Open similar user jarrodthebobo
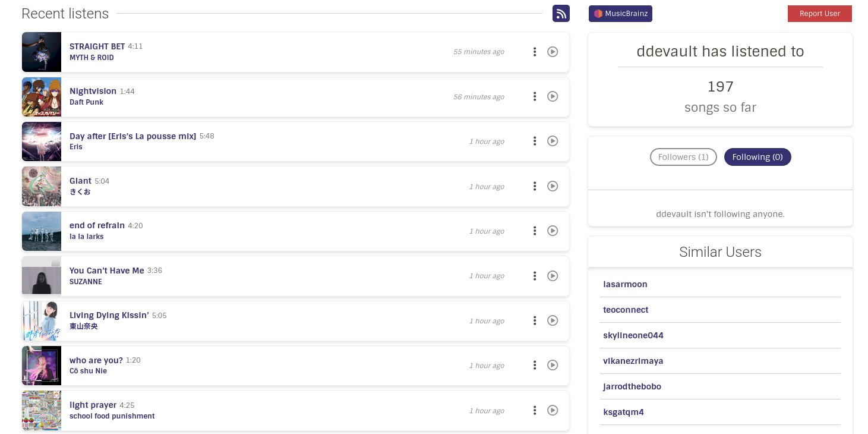This screenshot has height=434, width=868. pos(632,386)
